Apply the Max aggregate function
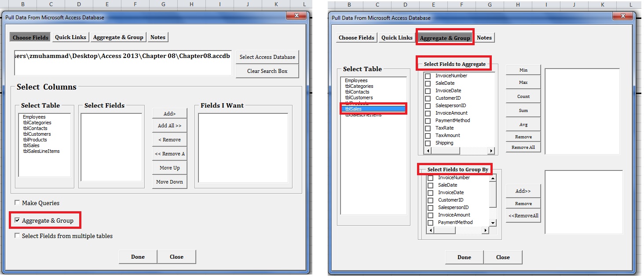This screenshot has height=278, width=644. 523,82
